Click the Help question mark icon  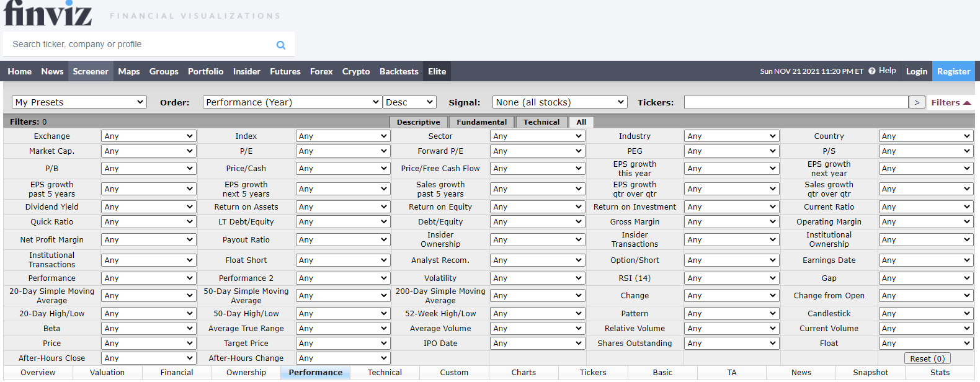pyautogui.click(x=872, y=71)
